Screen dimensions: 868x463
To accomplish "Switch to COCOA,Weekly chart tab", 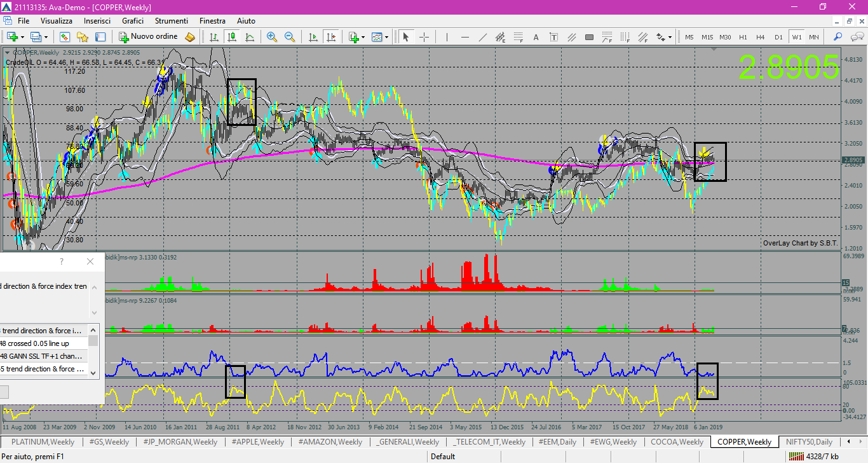I will coord(677,442).
